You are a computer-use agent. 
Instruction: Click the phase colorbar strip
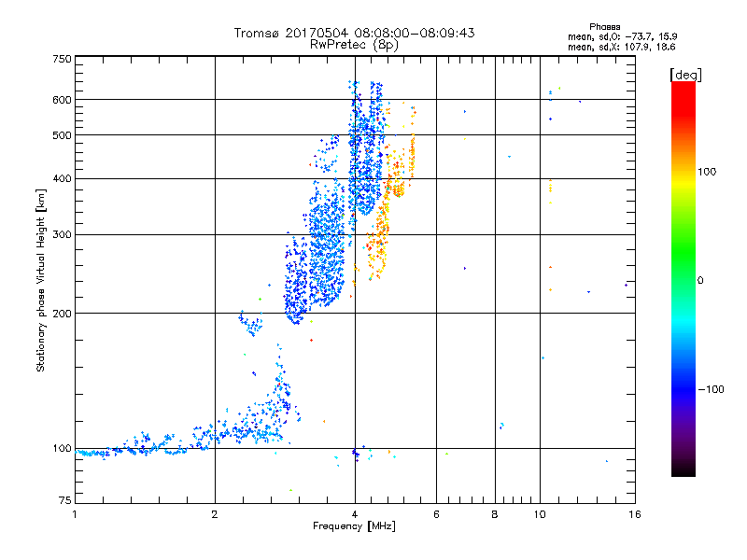coord(684,278)
